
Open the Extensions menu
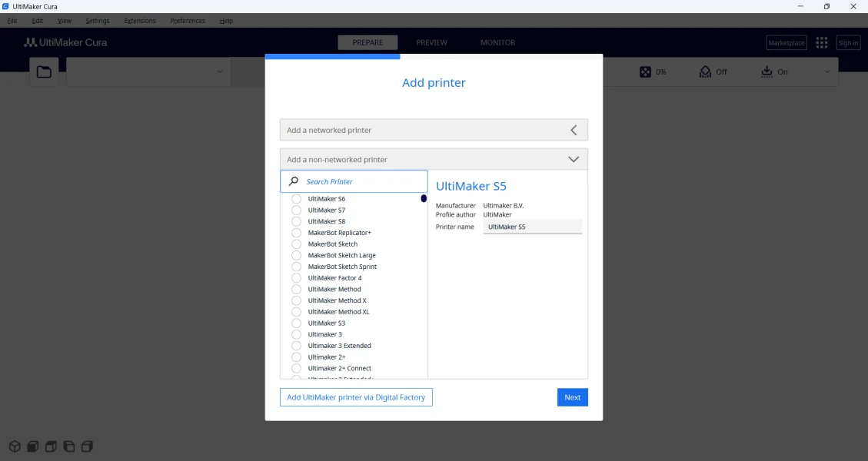[x=140, y=21]
